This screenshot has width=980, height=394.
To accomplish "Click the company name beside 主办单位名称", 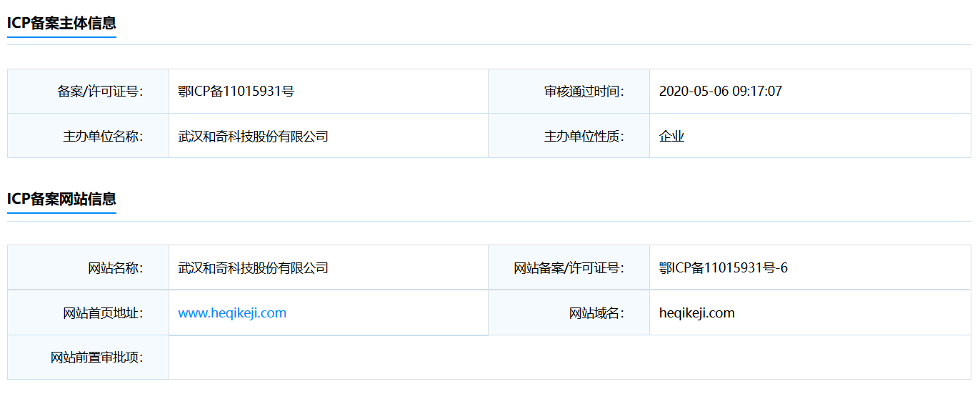I will point(253,136).
